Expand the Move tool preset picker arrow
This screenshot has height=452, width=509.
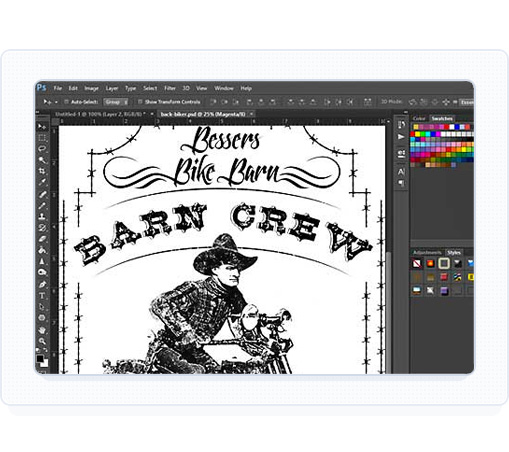tap(56, 102)
